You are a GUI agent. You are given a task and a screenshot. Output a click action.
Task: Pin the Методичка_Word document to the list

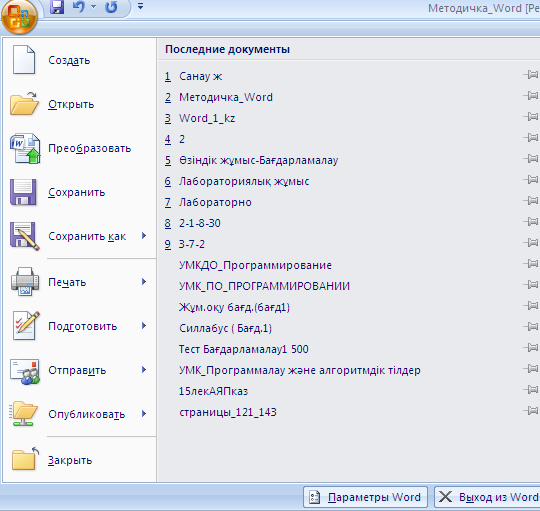[x=531, y=96]
